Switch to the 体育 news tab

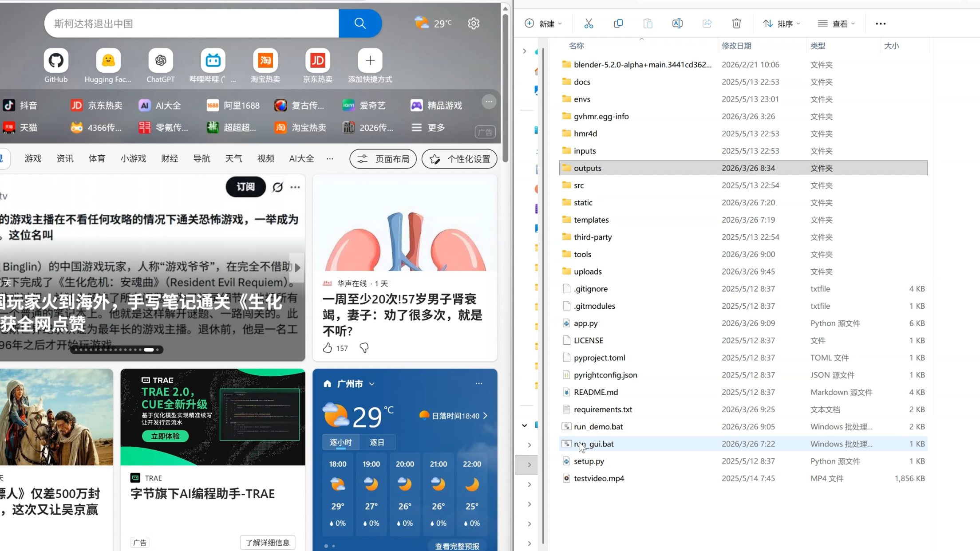97,159
